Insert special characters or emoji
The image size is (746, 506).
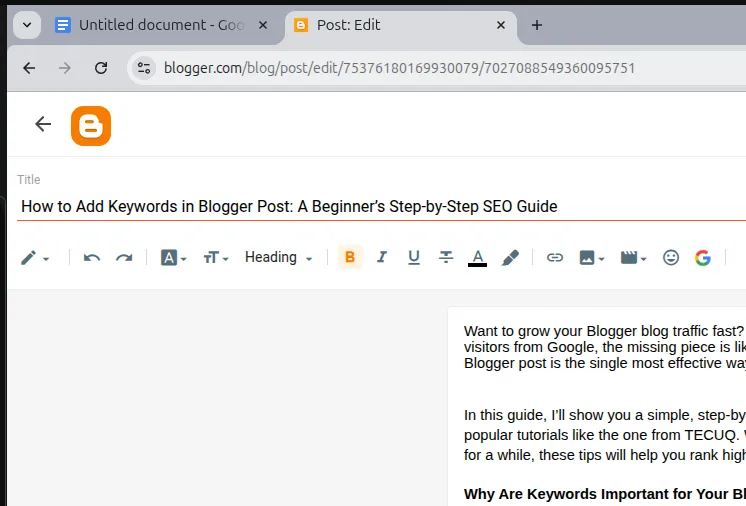[671, 258]
